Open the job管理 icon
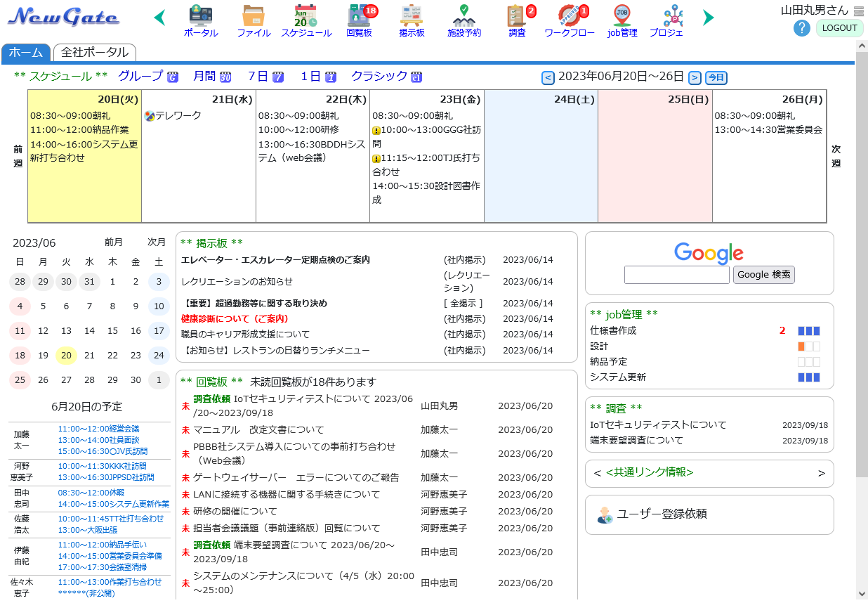The width and height of the screenshot is (868, 603). click(622, 16)
